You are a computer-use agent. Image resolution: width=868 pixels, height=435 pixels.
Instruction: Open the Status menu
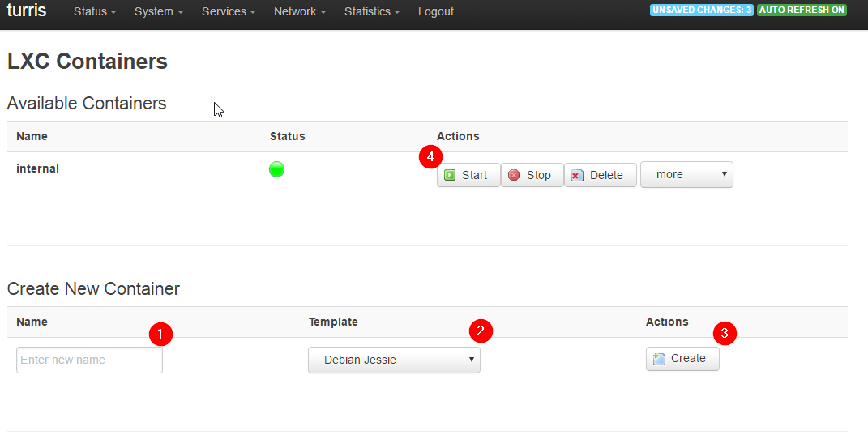(x=95, y=12)
